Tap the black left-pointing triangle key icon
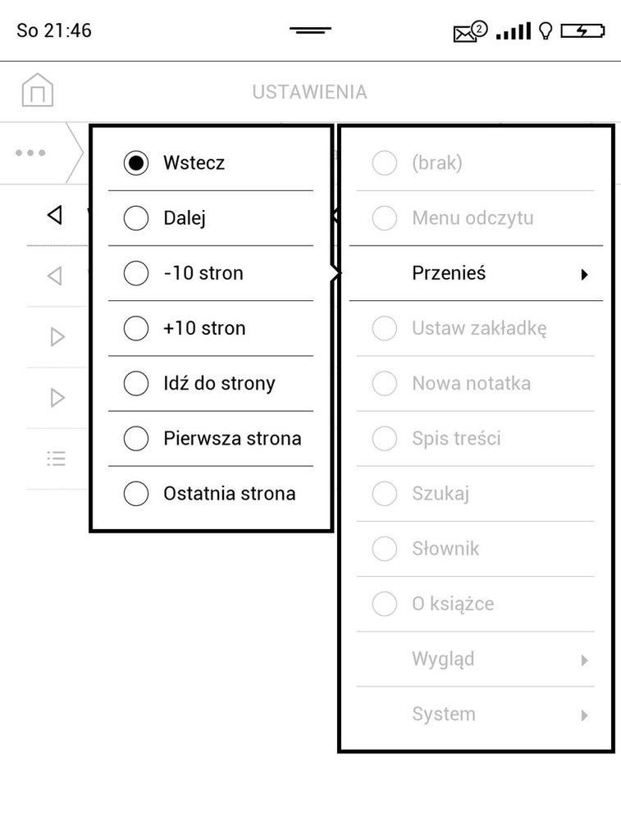The image size is (621, 840). (x=55, y=215)
